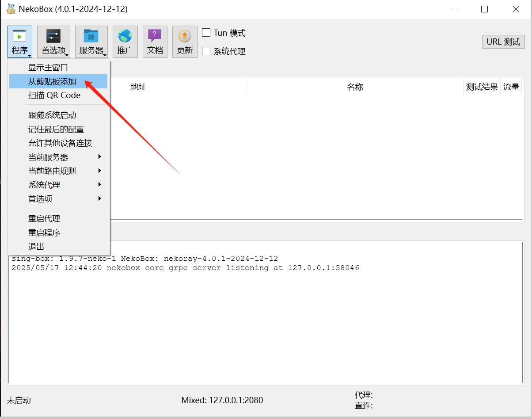
Task: Click the 名称 column header
Action: (x=355, y=87)
